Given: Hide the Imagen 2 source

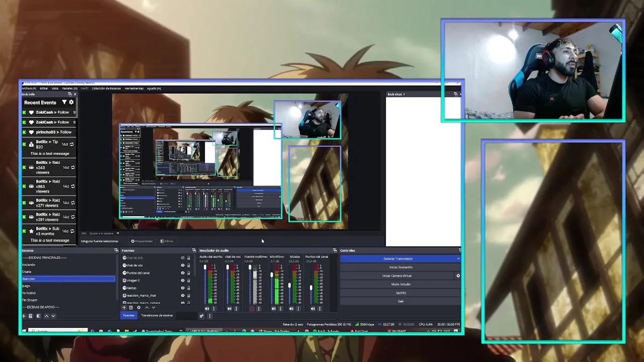Looking at the screenshot, I should 183,281.
